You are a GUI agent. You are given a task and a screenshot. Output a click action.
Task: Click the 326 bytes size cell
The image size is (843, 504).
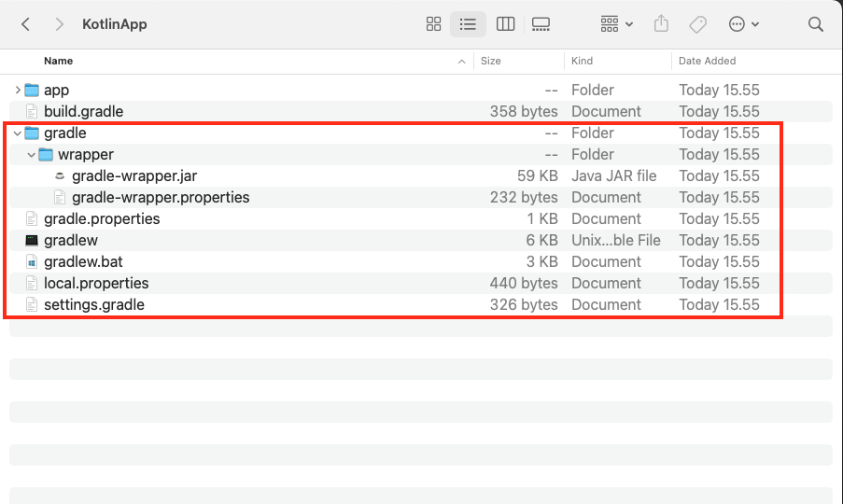524,304
